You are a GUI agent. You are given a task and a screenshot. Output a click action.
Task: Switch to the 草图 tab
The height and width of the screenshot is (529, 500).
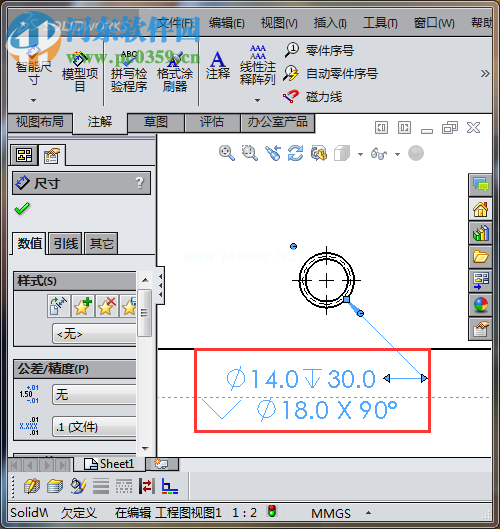point(156,122)
